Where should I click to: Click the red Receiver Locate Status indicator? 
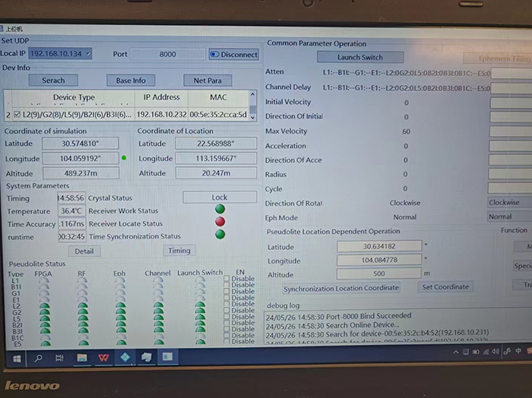pyautogui.click(x=220, y=223)
